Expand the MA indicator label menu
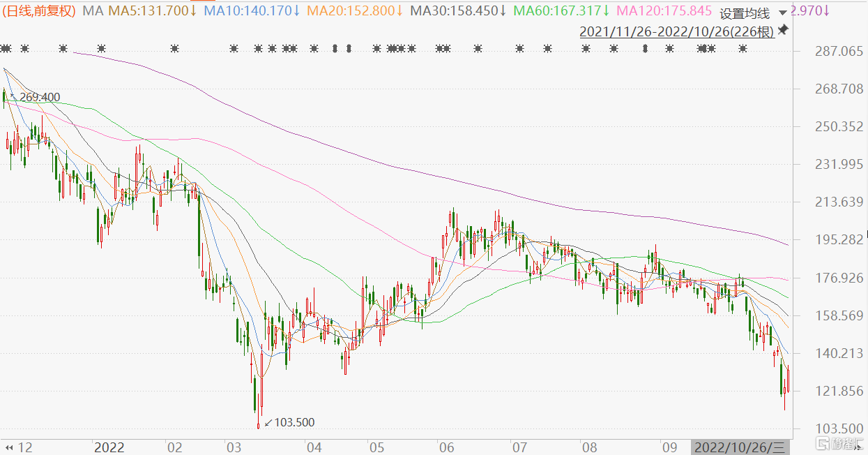 91,11
